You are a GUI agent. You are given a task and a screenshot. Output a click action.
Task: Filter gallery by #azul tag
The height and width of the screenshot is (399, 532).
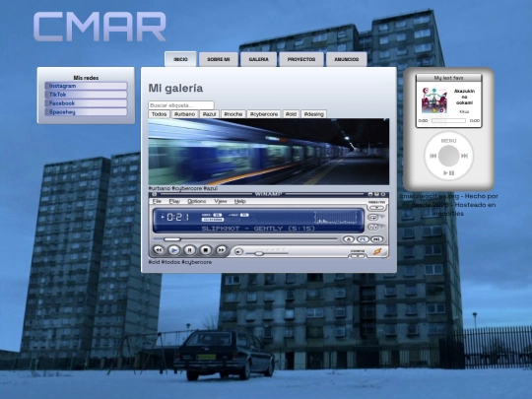[x=209, y=114]
